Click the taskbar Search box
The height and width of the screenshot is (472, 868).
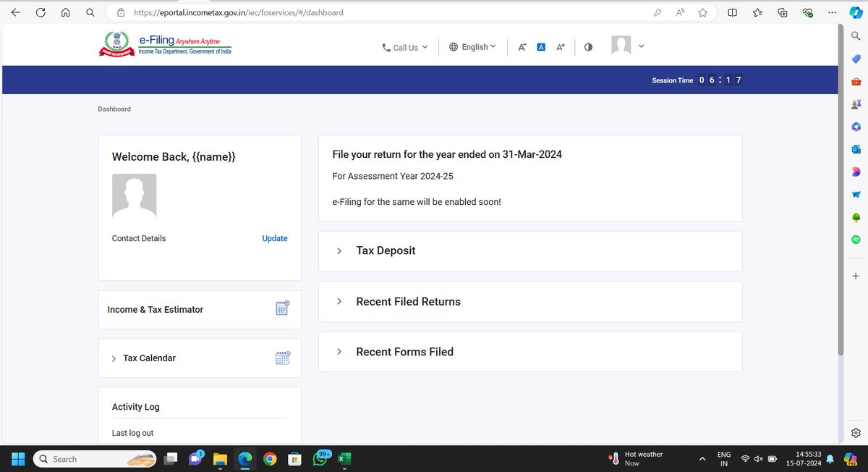[x=96, y=459]
